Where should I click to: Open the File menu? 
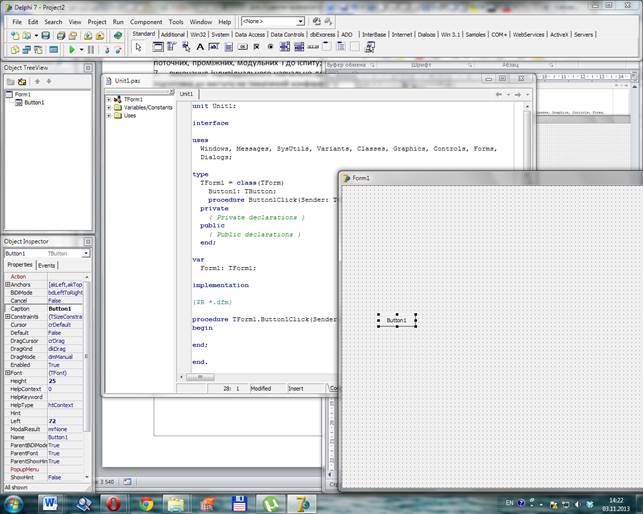pyautogui.click(x=17, y=22)
